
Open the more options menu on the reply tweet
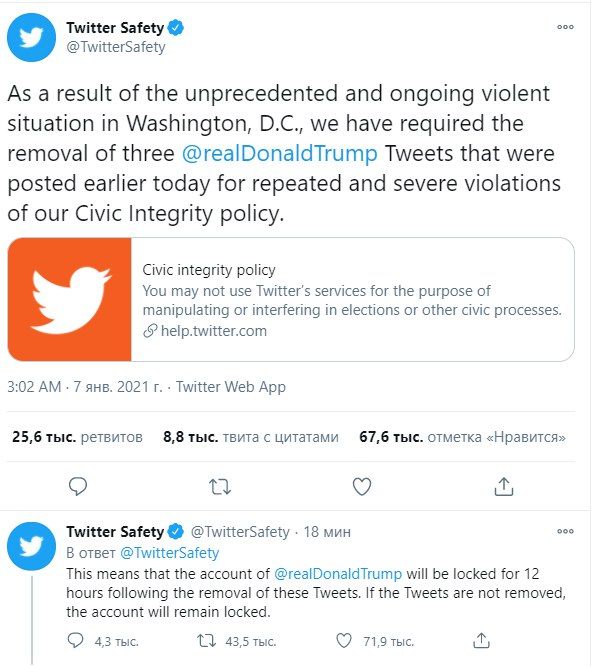point(565,531)
